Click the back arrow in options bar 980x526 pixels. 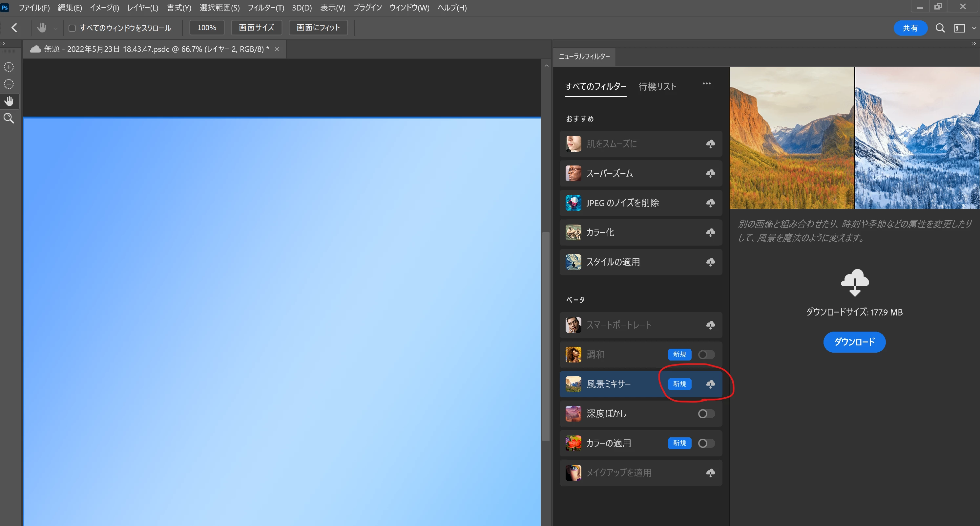click(14, 28)
